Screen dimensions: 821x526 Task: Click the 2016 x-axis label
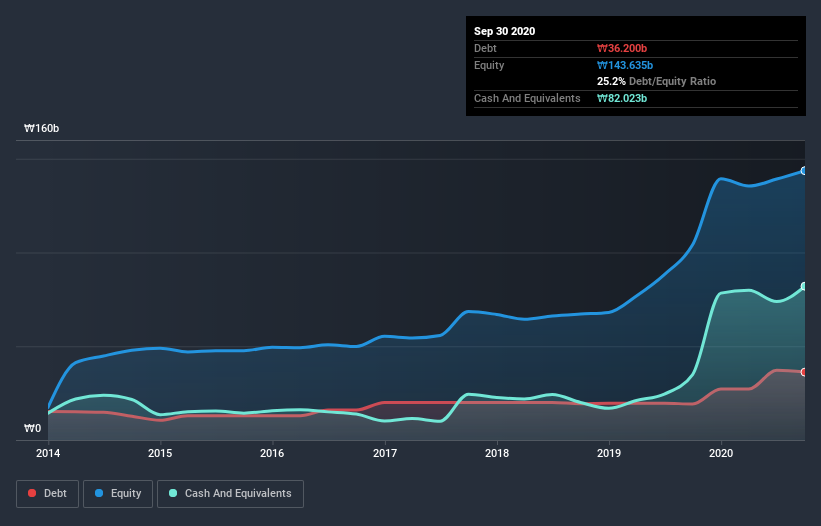coord(272,453)
